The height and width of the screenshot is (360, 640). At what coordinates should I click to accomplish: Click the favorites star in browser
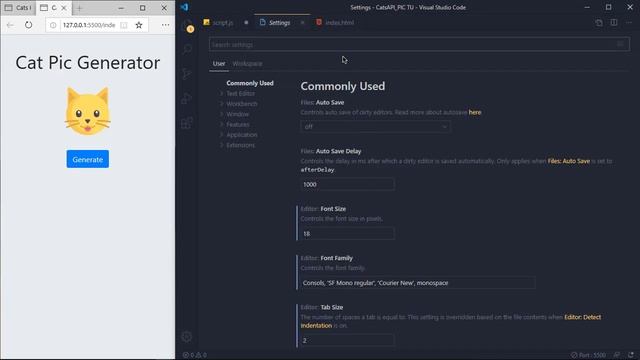tap(139, 25)
